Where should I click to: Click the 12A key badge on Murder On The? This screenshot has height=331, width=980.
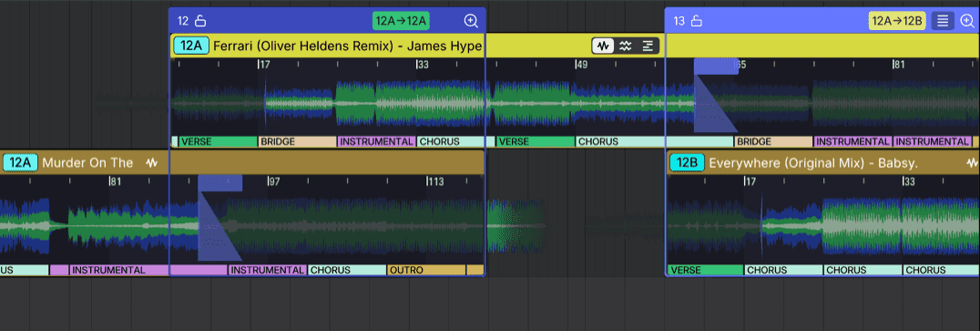point(20,162)
